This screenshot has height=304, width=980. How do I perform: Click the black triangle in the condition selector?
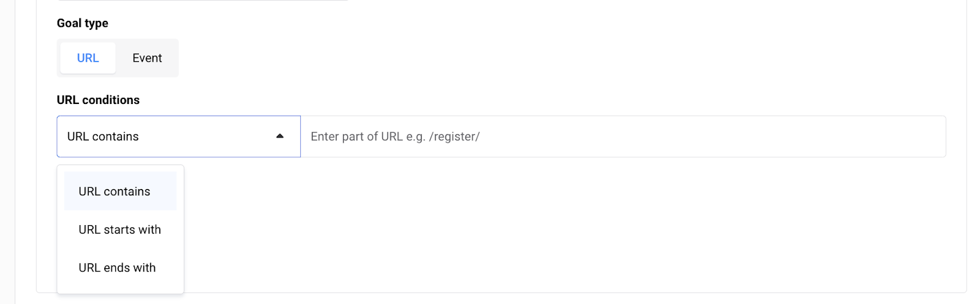[280, 136]
